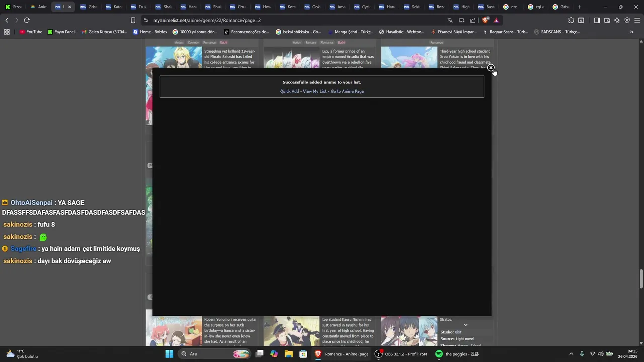The height and width of the screenshot is (362, 644).
Task: Open the bookmarks apps grid icon
Action: click(7, 32)
